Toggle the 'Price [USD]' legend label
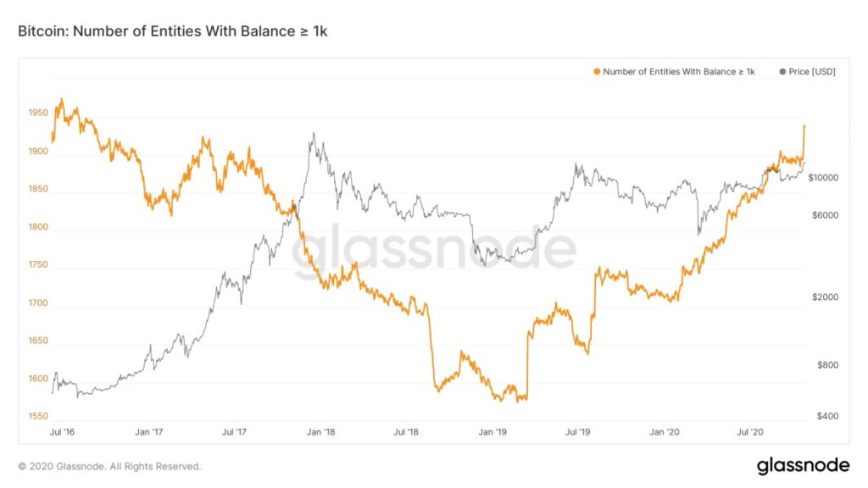 click(x=811, y=72)
